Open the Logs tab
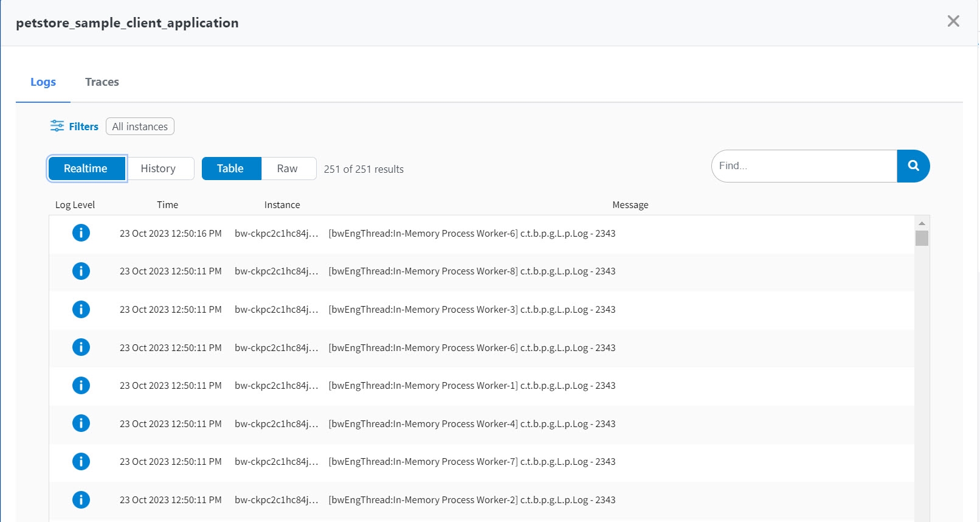This screenshot has height=522, width=980. (43, 82)
